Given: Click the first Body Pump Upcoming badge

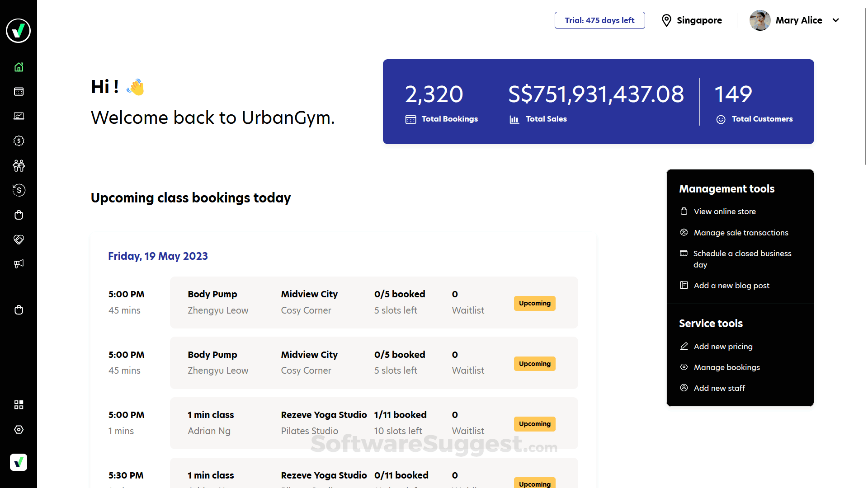Looking at the screenshot, I should click(x=534, y=303).
